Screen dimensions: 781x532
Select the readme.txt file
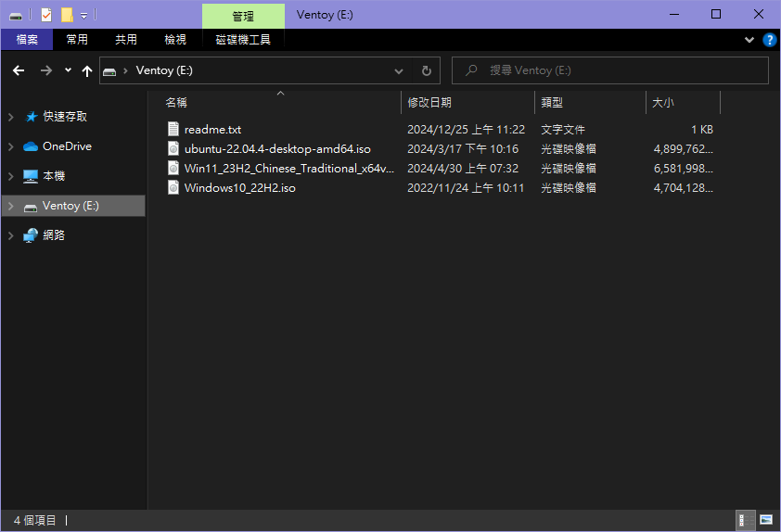tap(212, 130)
